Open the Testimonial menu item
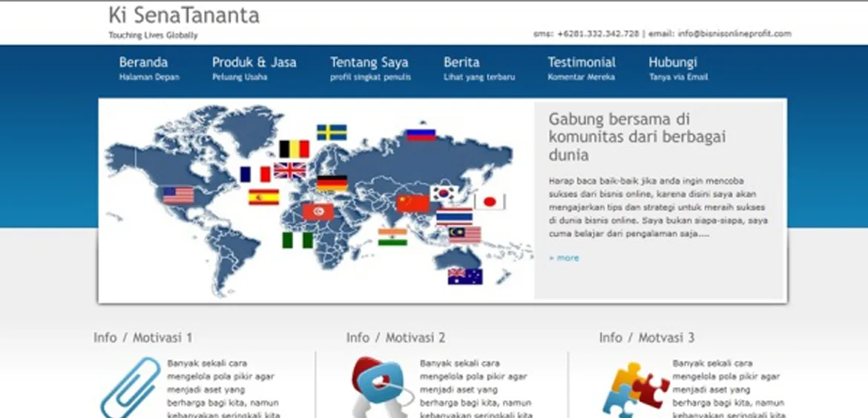This screenshot has width=868, height=418. [581, 62]
